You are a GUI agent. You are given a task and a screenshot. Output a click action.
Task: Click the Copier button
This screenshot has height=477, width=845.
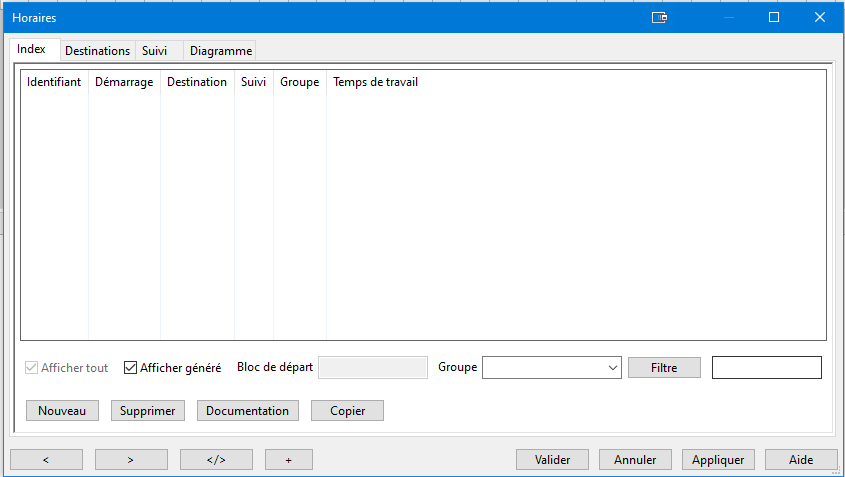pos(347,411)
